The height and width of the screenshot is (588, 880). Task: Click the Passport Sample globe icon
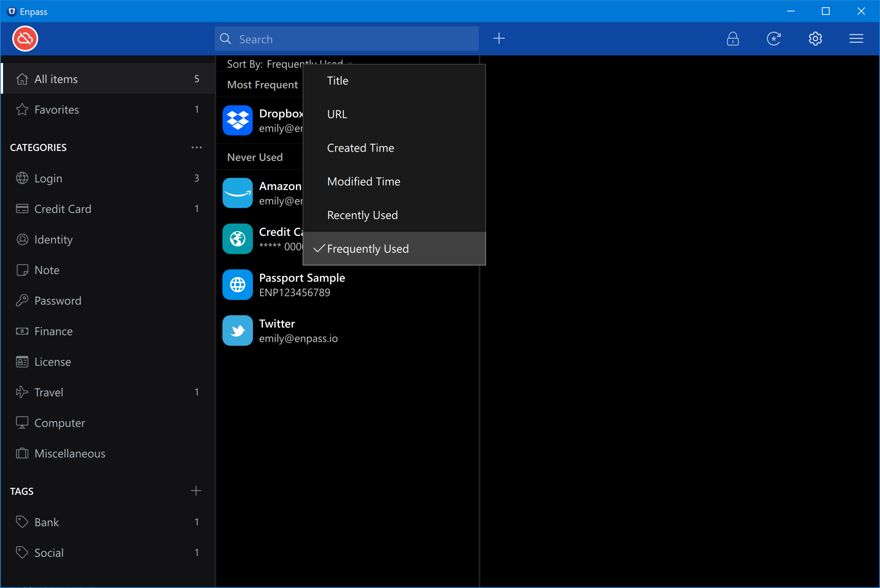tap(238, 285)
